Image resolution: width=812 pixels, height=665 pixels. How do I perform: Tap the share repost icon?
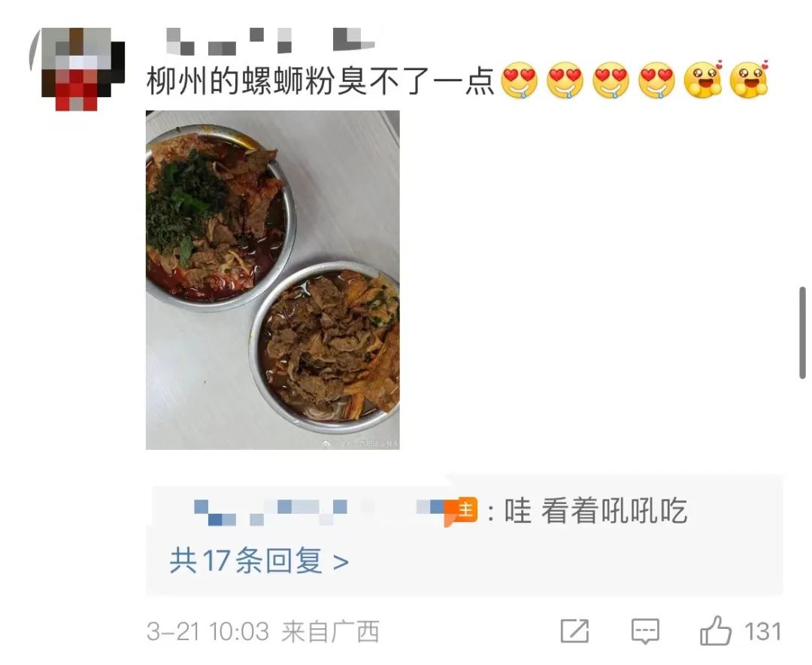coord(575,631)
